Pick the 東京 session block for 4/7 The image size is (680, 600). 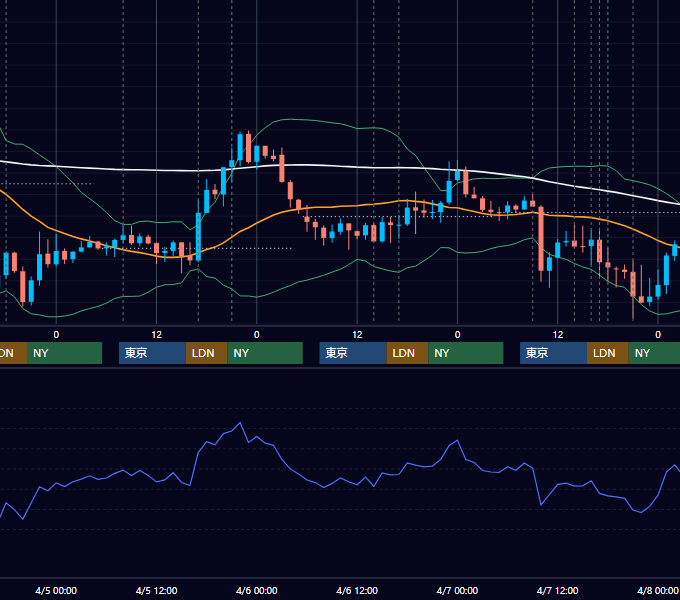coord(553,353)
